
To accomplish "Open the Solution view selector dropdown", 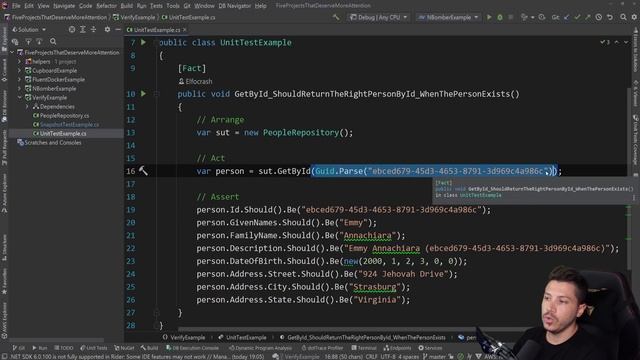I will coord(29,30).
